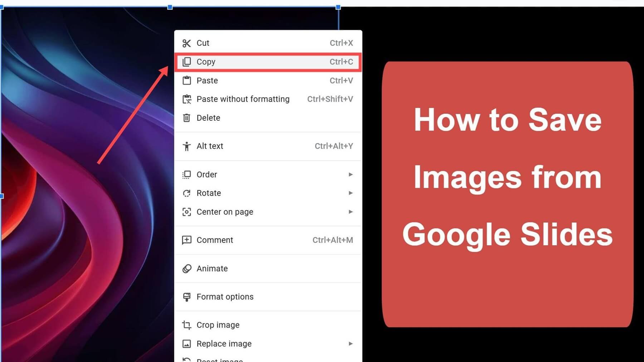Click the Ctrl+X shortcut label
644x362 pixels.
[341, 43]
